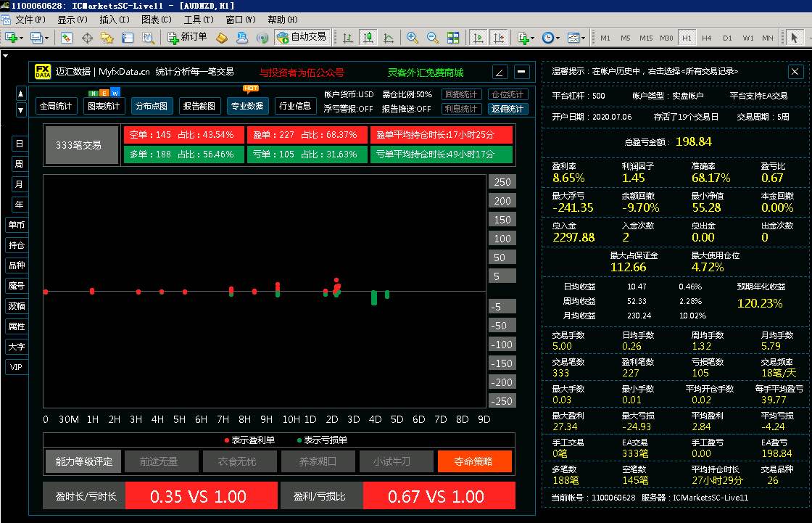Launch MetaEditor with the yellow book icon
Image resolution: width=812 pixels, height=523 pixels.
(x=222, y=38)
